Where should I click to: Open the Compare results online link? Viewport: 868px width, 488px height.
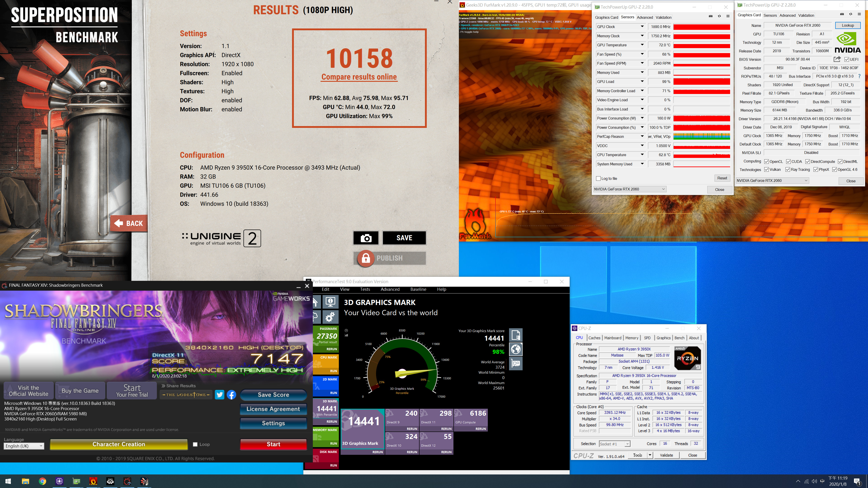(x=359, y=77)
